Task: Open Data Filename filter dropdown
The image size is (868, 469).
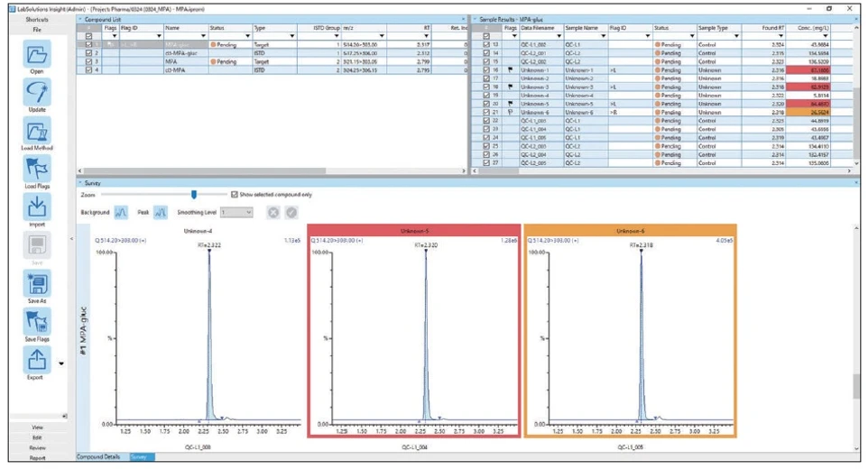Action: [559, 36]
